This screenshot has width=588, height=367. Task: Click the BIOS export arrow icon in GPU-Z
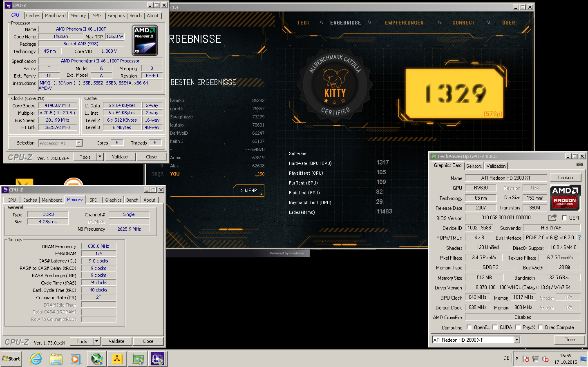point(552,217)
